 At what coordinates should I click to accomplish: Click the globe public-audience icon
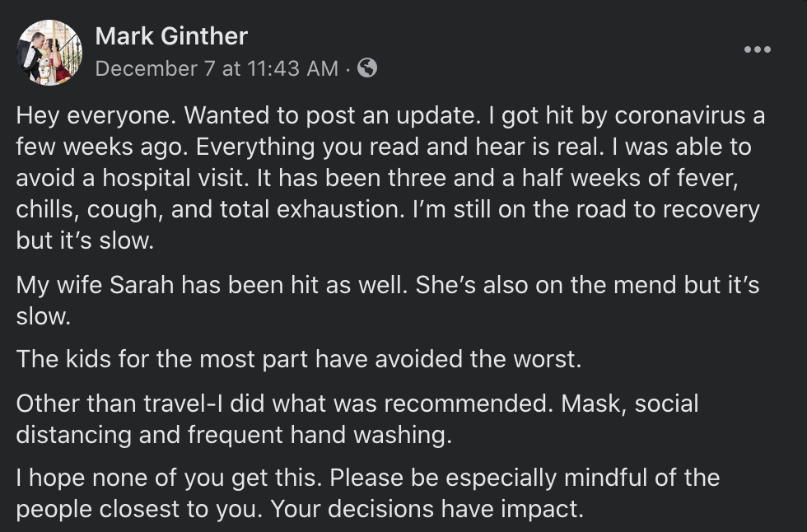[x=367, y=68]
